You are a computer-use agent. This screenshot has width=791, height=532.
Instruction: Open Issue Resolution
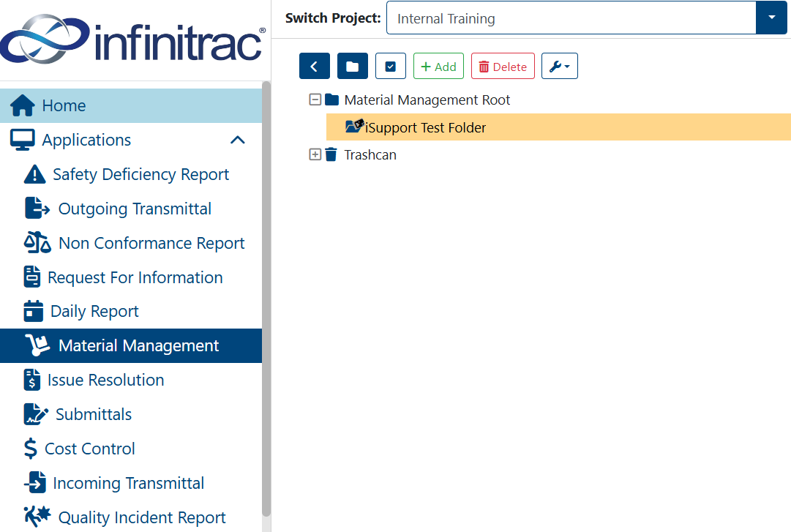click(105, 381)
